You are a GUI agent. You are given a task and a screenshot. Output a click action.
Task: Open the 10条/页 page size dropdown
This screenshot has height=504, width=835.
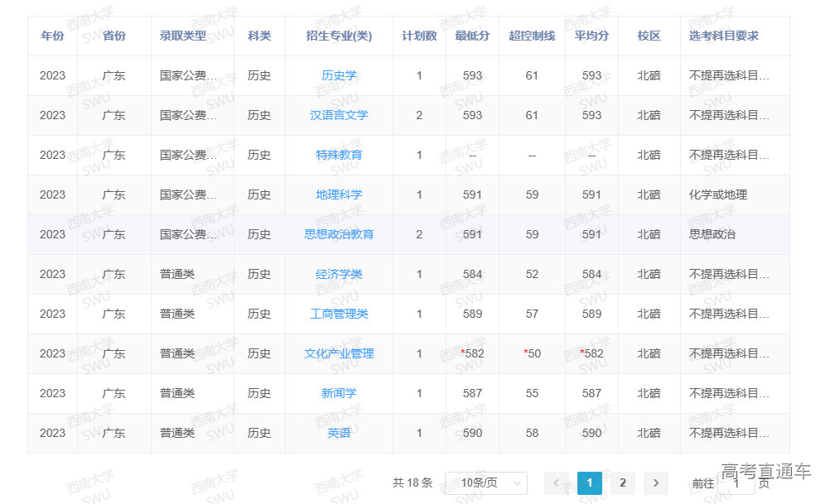click(x=485, y=483)
